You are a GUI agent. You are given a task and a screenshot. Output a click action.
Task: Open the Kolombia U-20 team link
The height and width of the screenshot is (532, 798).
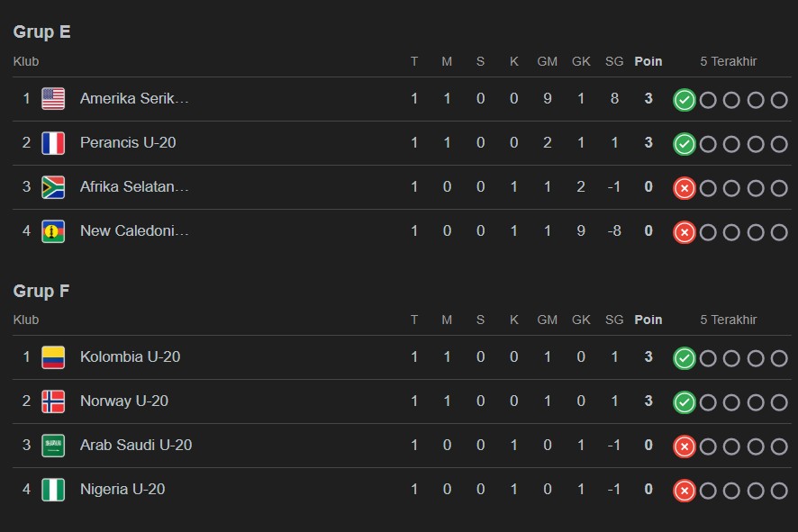click(x=130, y=357)
